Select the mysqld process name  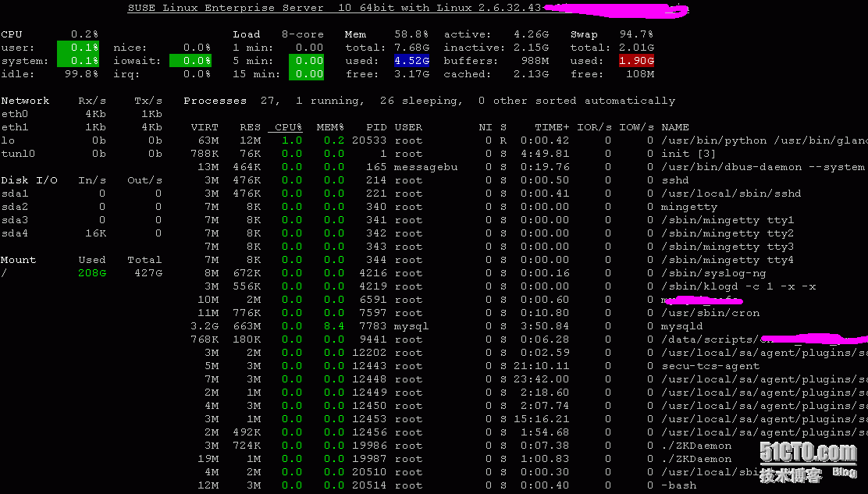tap(681, 326)
